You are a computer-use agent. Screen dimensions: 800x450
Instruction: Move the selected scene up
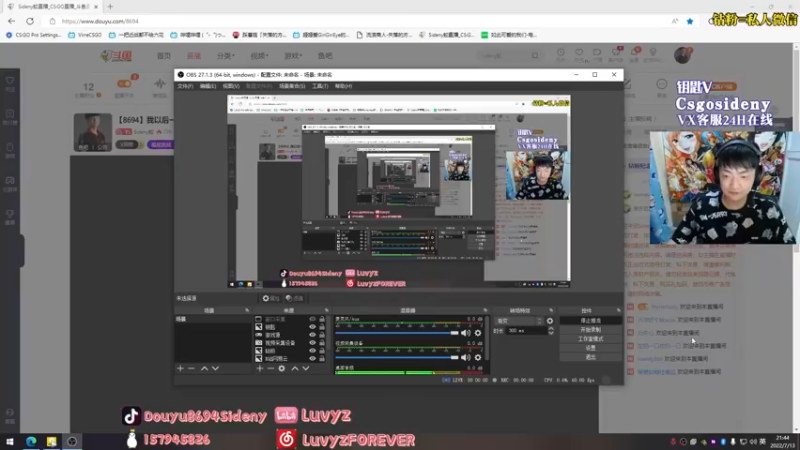coord(204,368)
